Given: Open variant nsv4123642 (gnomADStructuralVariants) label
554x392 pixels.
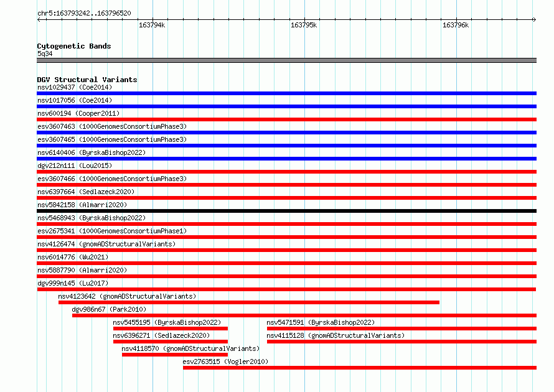Looking at the screenshot, I should coord(127,296).
